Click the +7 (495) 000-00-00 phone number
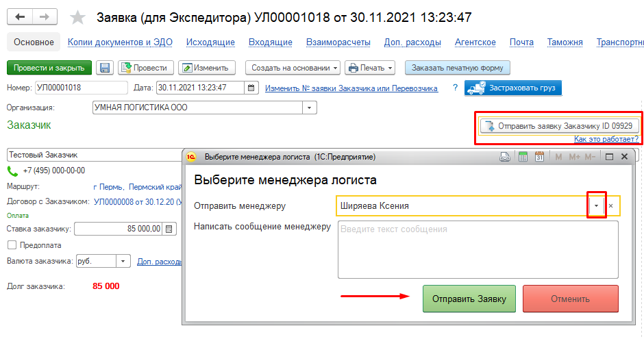 [x=54, y=171]
